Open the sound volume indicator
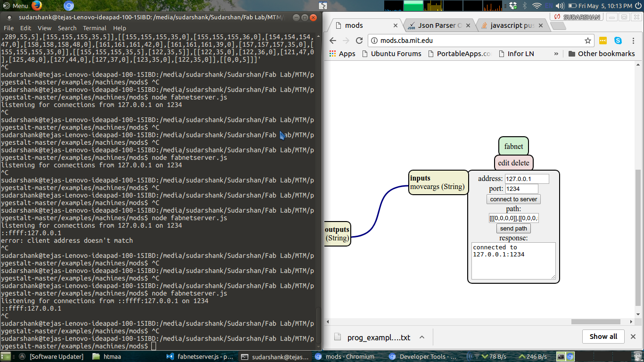Viewport: 644px width, 362px height. 560,6
